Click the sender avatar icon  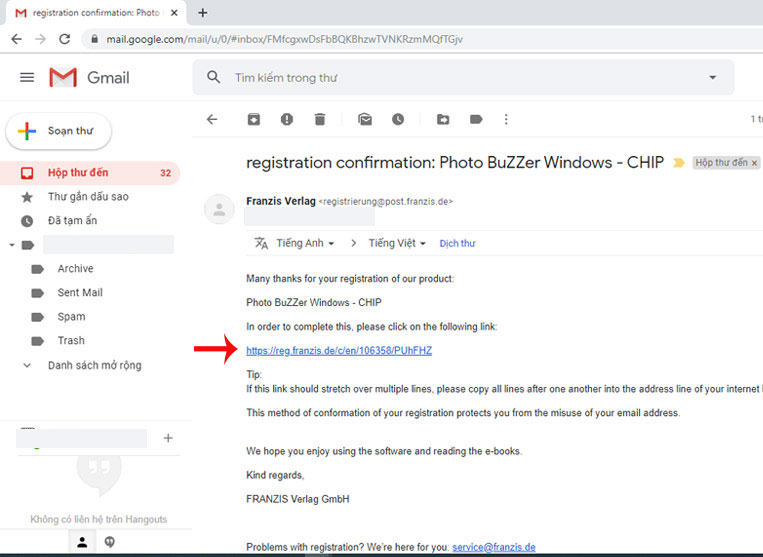[x=219, y=210]
